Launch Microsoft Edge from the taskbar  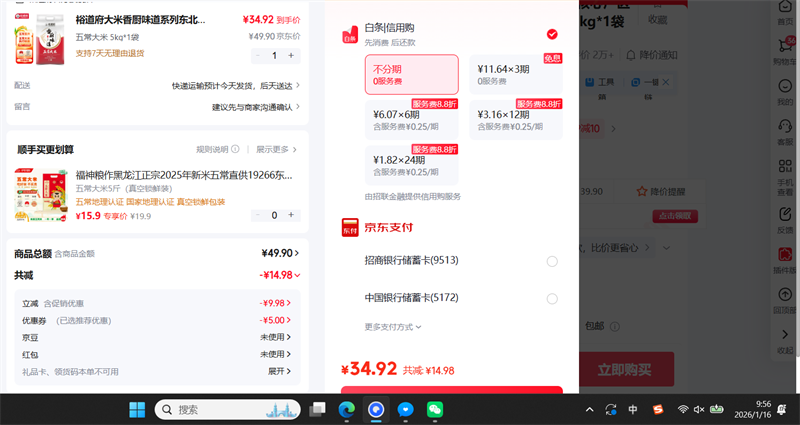click(x=347, y=409)
